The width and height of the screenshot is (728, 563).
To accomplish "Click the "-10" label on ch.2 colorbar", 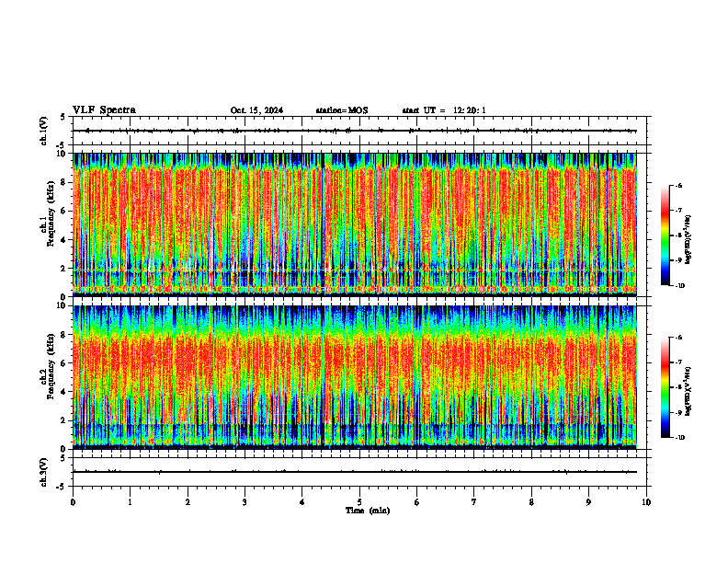I will [680, 438].
